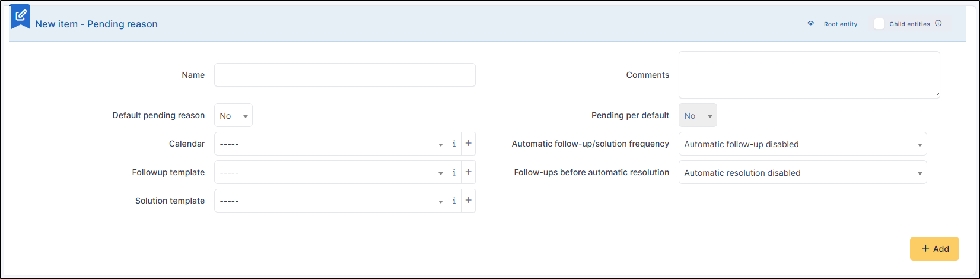Open Automatic follow-up/solution frequency dropdown

click(802, 144)
